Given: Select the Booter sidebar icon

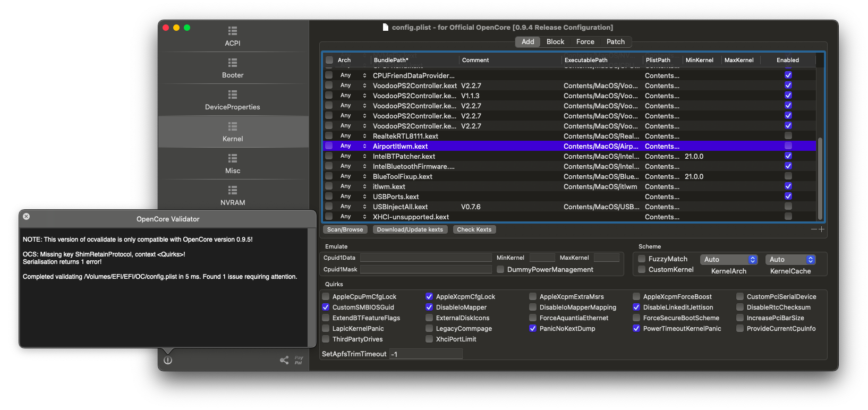Looking at the screenshot, I should 233,63.
